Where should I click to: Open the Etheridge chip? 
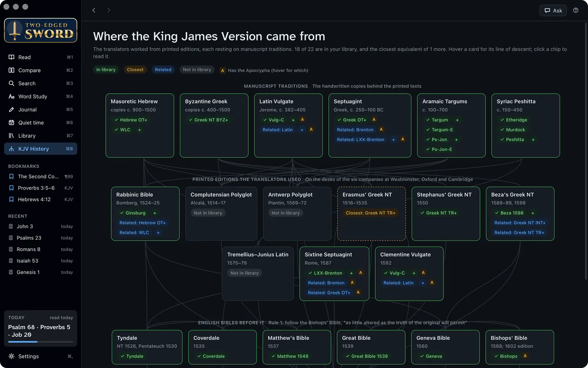click(x=514, y=120)
